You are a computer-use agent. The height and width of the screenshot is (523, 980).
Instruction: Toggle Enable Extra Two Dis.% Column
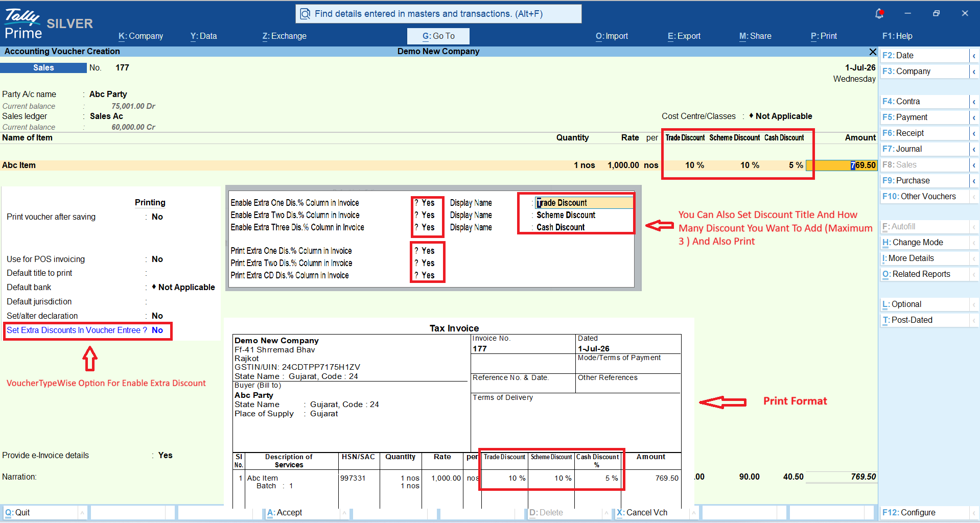pyautogui.click(x=428, y=215)
